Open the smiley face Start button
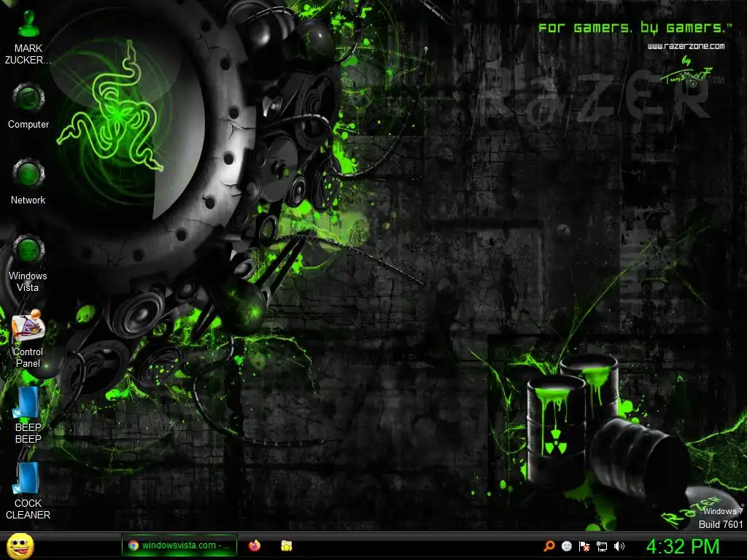The width and height of the screenshot is (747, 560). pos(20,546)
